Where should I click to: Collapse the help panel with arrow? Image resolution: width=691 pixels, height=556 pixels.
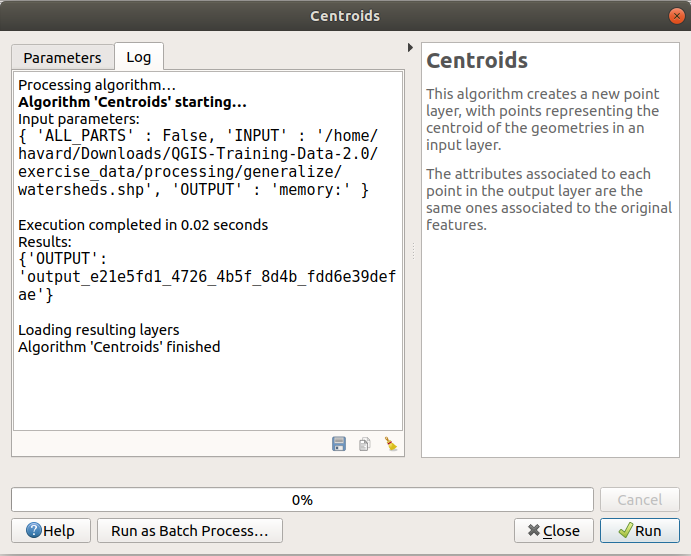click(410, 47)
